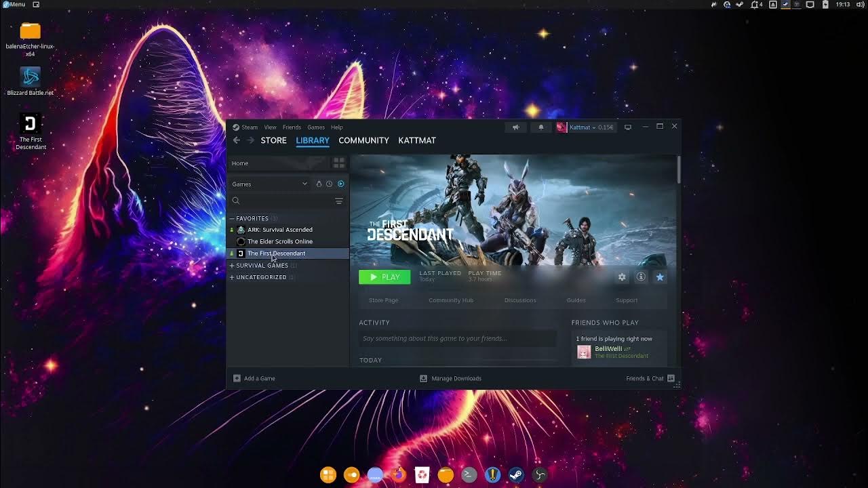Open the Help menu
Viewport: 868px width, 488px height.
click(x=337, y=127)
